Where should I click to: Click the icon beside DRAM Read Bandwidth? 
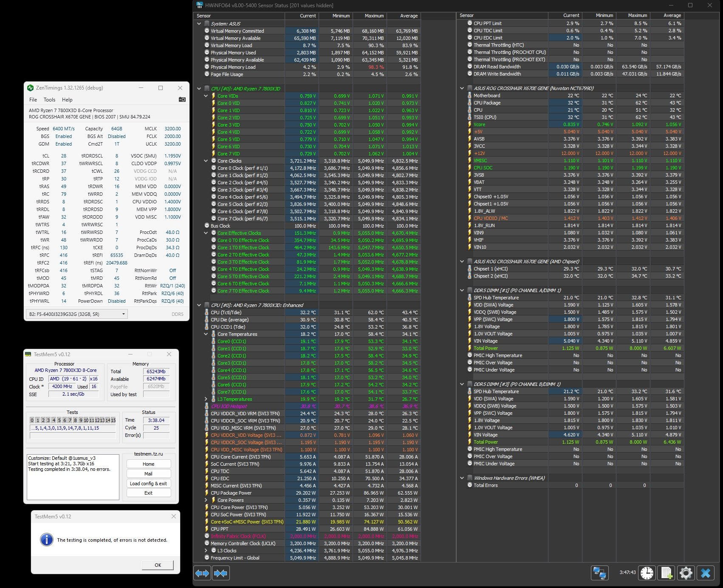[470, 67]
